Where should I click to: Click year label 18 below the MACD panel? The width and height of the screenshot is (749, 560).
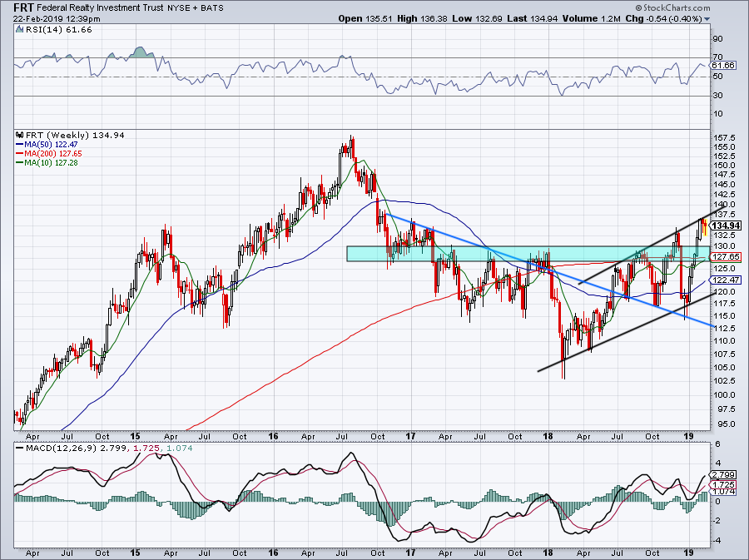pyautogui.click(x=548, y=553)
